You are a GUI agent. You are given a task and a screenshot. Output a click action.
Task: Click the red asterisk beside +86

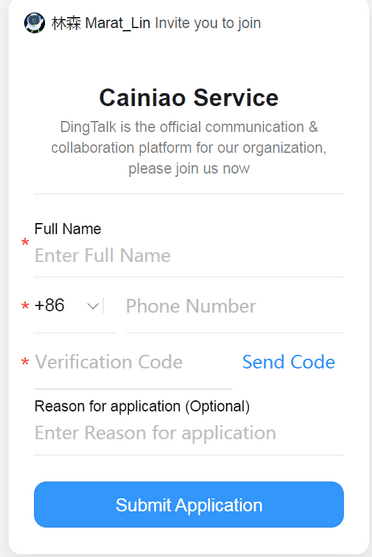tap(25, 306)
